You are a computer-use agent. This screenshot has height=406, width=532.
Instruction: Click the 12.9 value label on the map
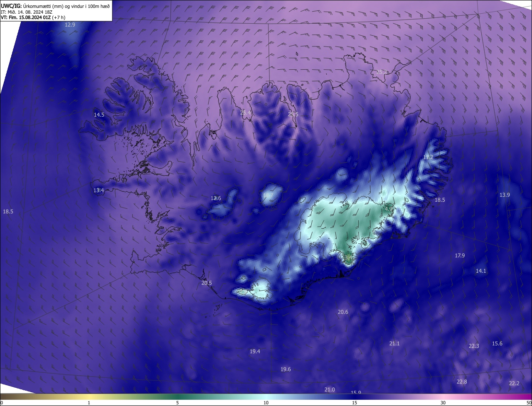(70, 25)
